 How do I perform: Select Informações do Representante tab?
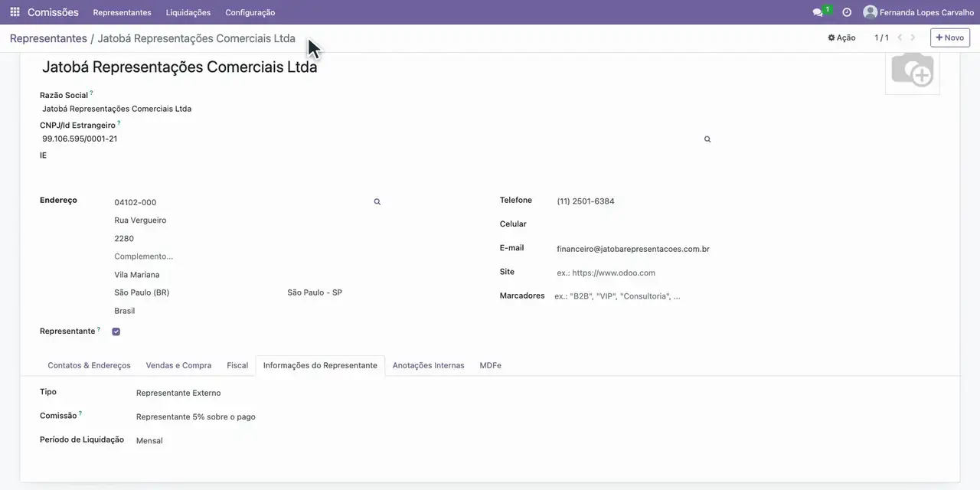(320, 365)
